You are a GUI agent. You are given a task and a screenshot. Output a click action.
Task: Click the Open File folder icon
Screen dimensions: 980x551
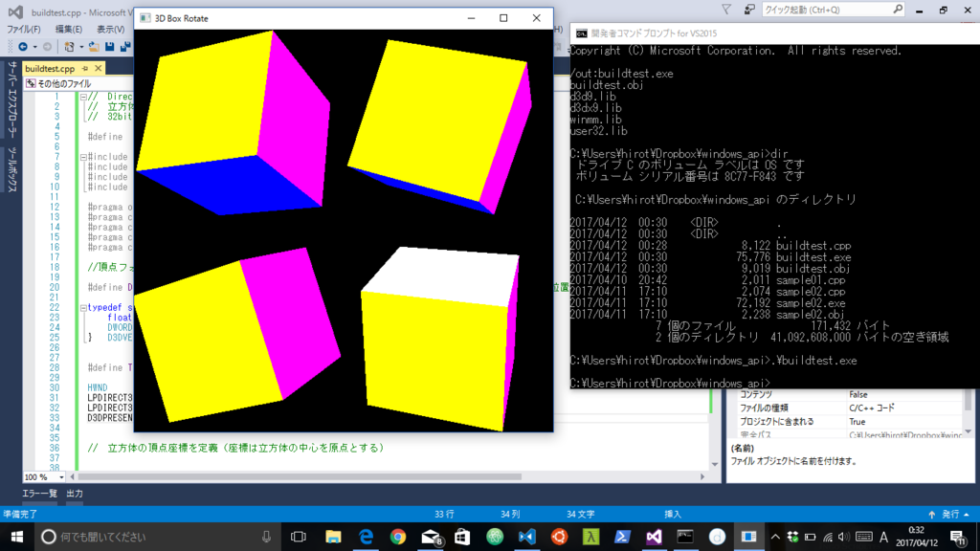point(94,47)
